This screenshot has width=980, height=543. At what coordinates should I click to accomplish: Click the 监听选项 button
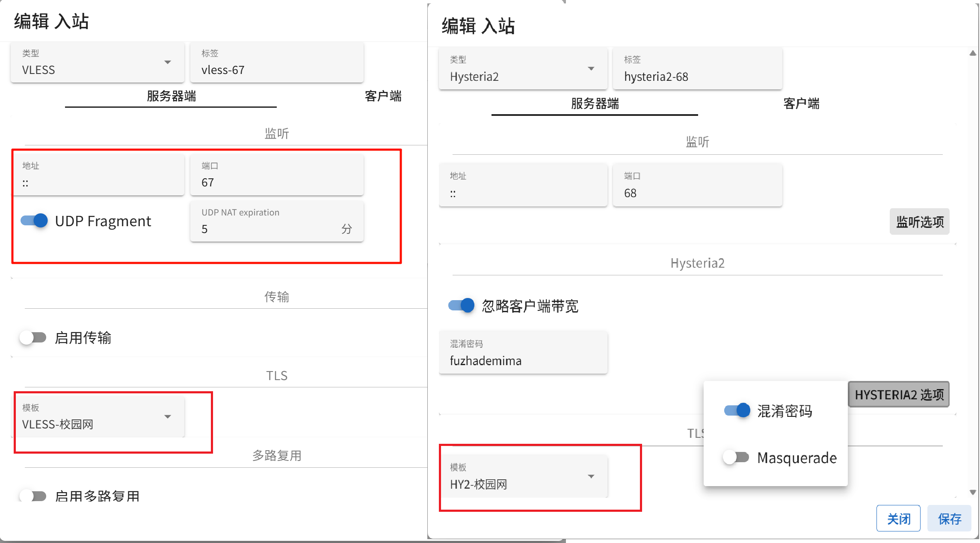919,222
